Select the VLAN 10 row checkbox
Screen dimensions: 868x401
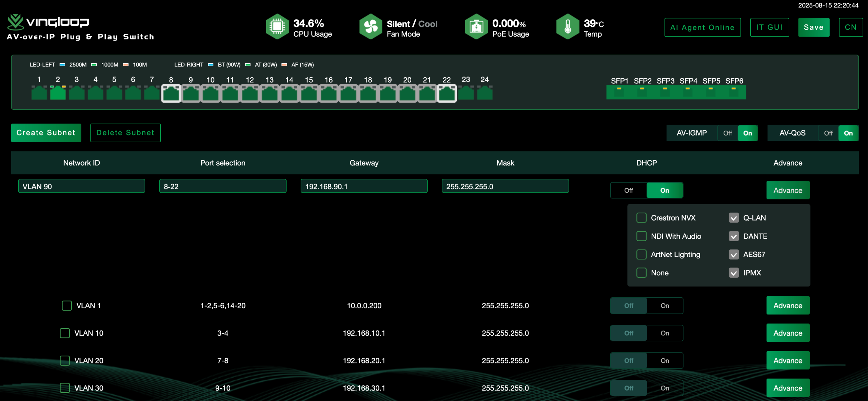(x=65, y=333)
